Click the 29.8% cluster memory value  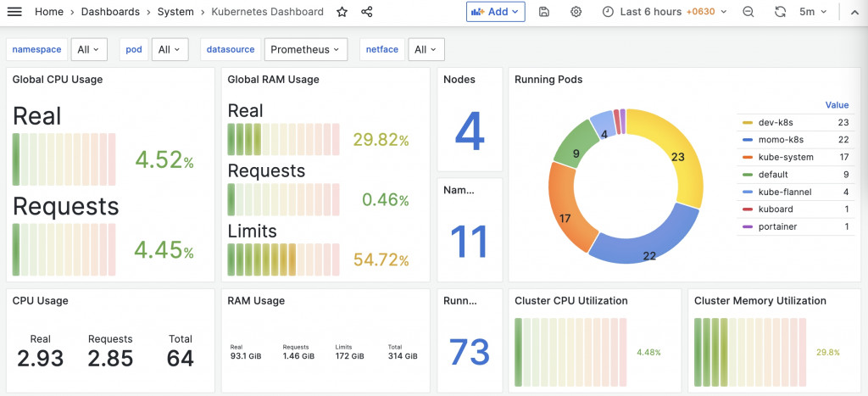pyautogui.click(x=828, y=352)
